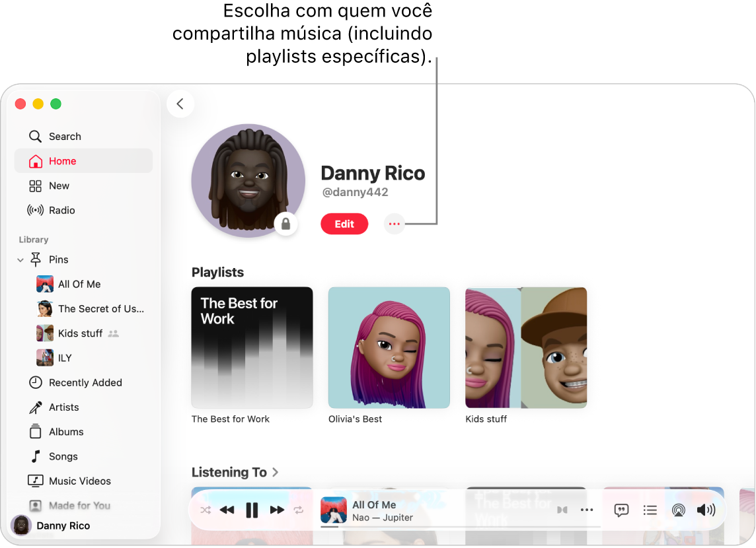Open The Best for Work playlist thumbnail
The height and width of the screenshot is (548, 756).
[x=252, y=347]
